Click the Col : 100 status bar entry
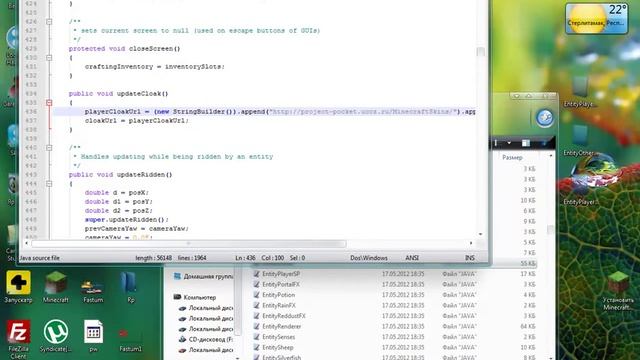This screenshot has width=640, height=360. 273,258
